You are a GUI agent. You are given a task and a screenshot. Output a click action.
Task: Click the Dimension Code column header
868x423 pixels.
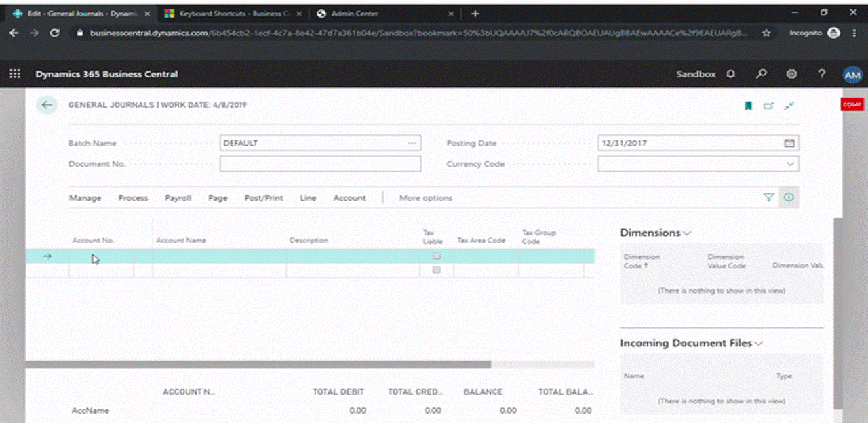pos(642,261)
